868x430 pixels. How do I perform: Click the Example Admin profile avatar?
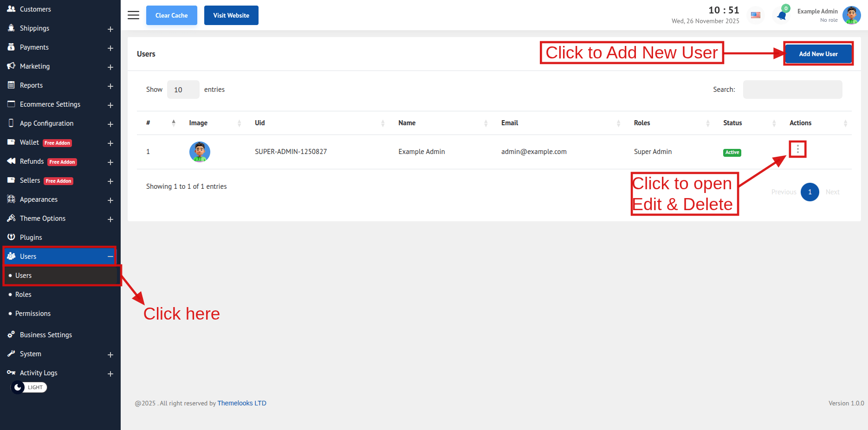(x=851, y=15)
